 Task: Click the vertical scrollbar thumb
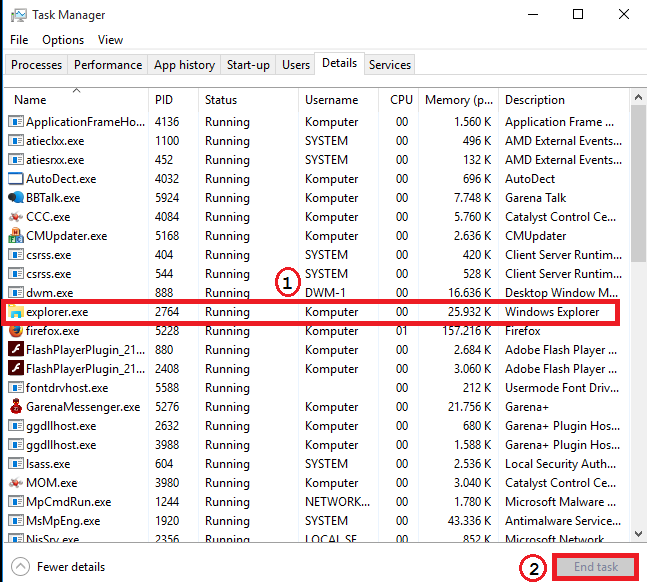[x=638, y=184]
